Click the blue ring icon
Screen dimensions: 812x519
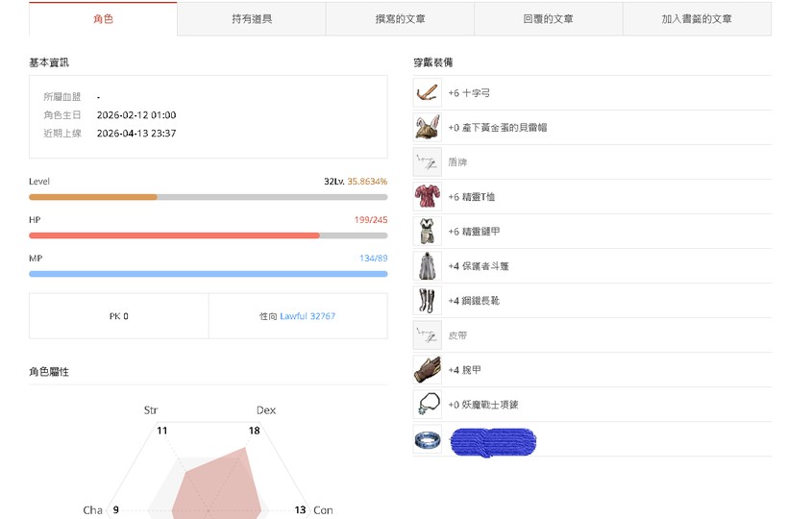click(428, 440)
